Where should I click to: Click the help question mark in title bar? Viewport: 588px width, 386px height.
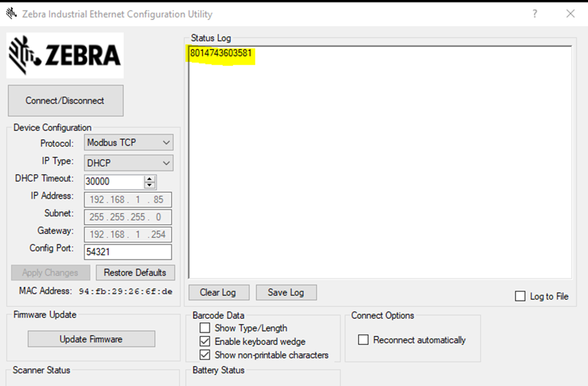coord(534,13)
